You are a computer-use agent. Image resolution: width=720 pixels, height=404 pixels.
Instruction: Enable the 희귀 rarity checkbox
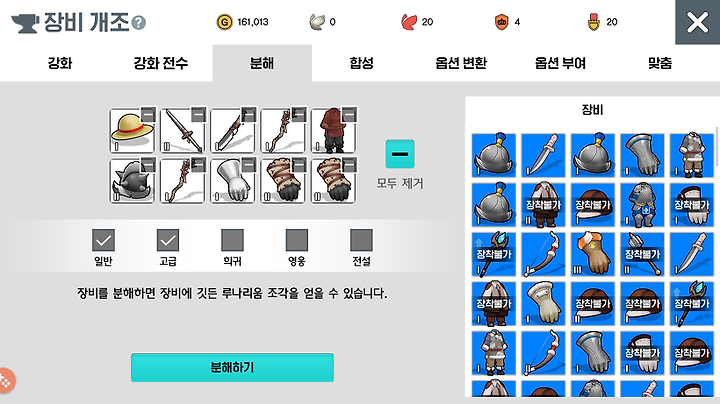232,240
